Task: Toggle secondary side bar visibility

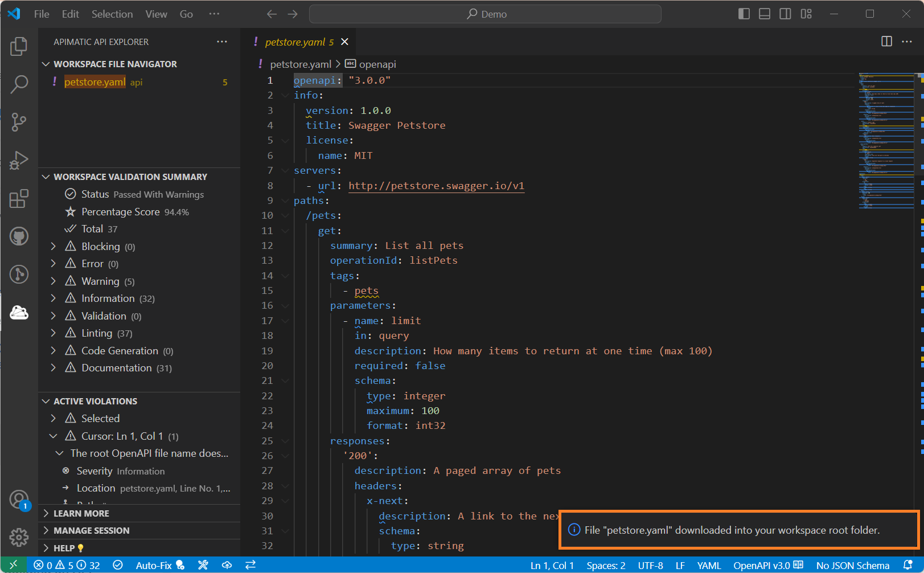Action: point(785,14)
